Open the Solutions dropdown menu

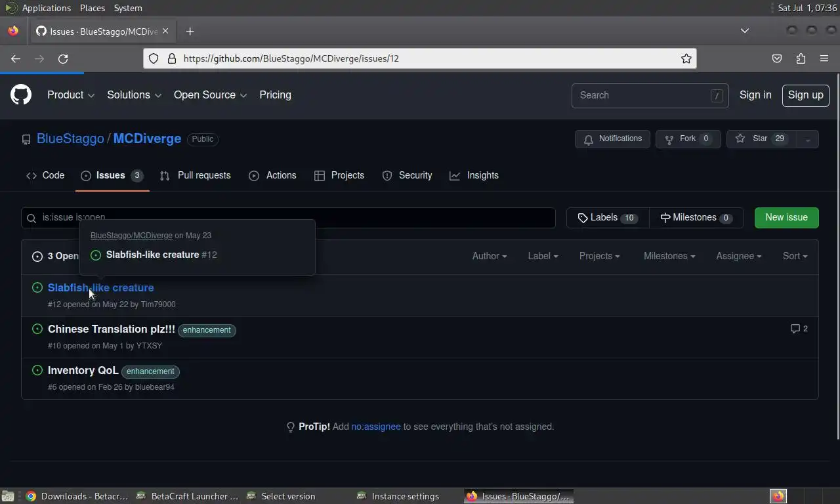[x=135, y=95]
